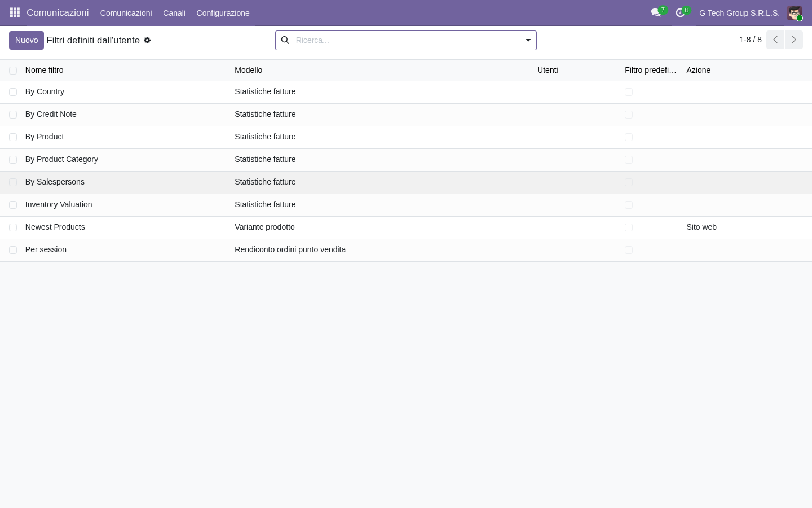Open the Newest Products filter record
The image size is (812, 508).
(x=55, y=227)
